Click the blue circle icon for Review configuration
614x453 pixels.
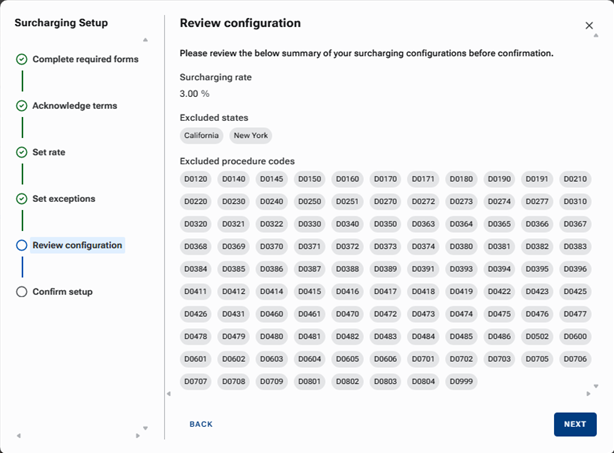22,245
